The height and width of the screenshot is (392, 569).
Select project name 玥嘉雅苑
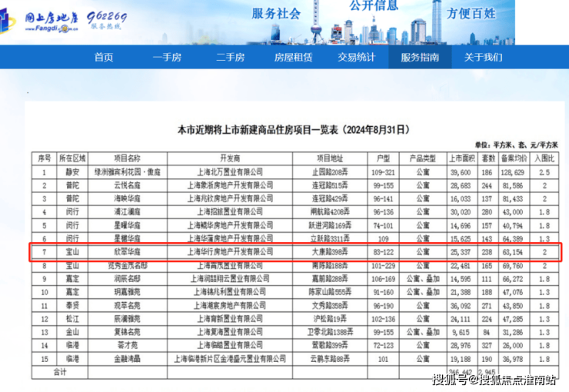(x=127, y=292)
